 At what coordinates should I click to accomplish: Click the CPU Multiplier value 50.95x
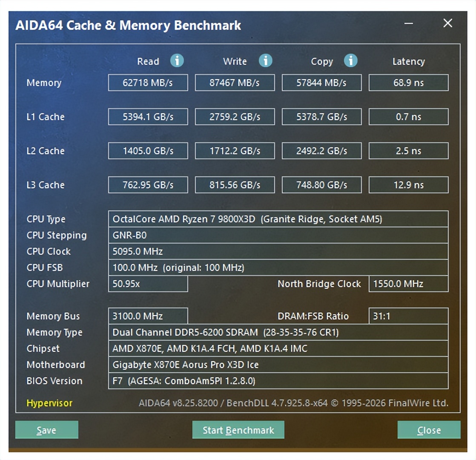[148, 284]
